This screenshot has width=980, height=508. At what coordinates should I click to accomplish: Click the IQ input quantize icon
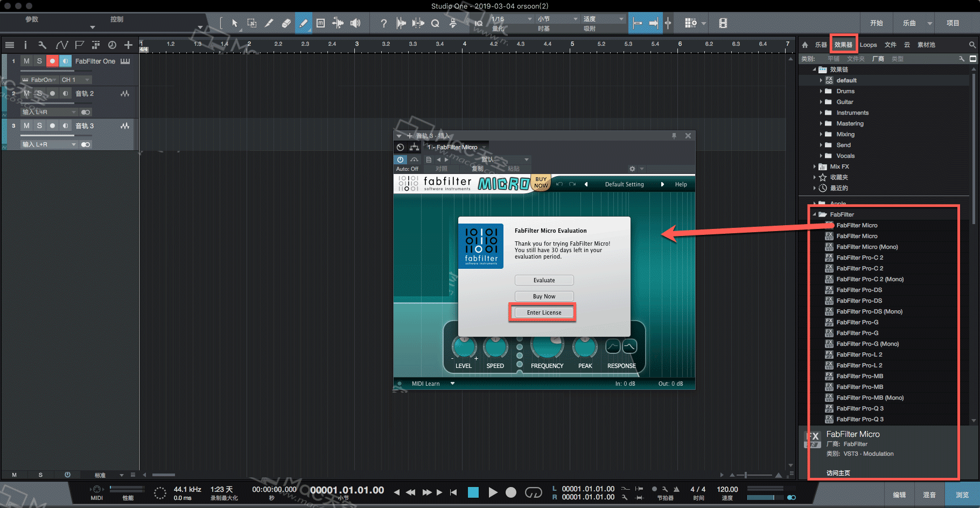coord(478,23)
